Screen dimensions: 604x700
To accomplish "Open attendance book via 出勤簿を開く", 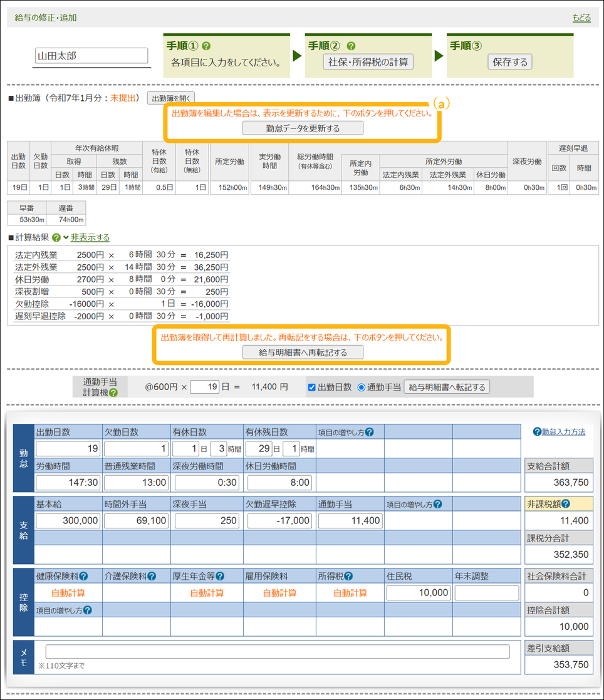I will pos(171,98).
